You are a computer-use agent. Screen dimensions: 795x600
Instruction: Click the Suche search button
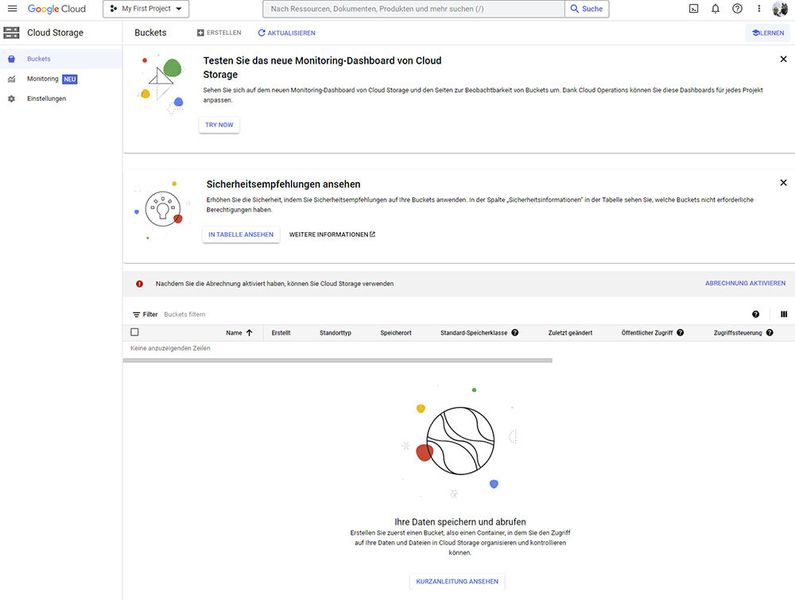coord(587,9)
